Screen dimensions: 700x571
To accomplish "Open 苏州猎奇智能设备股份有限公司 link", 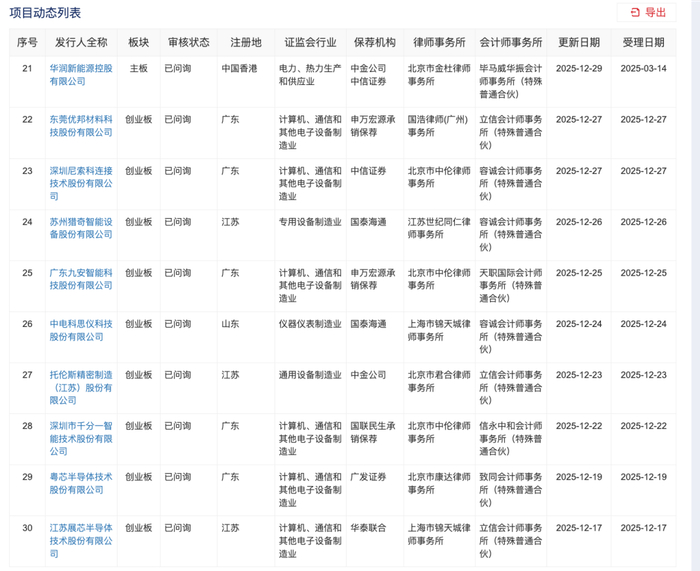I will (x=81, y=228).
